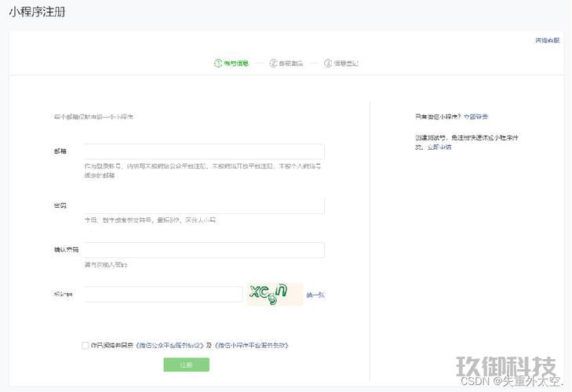Open the 微信公众平台服务协议 link
This screenshot has width=572, height=392.
[169, 345]
